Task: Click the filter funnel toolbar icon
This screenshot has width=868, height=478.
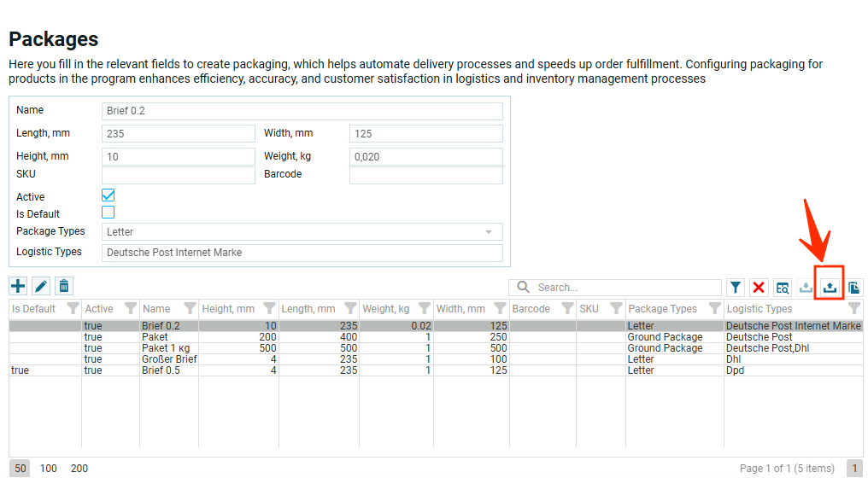Action: [735, 288]
